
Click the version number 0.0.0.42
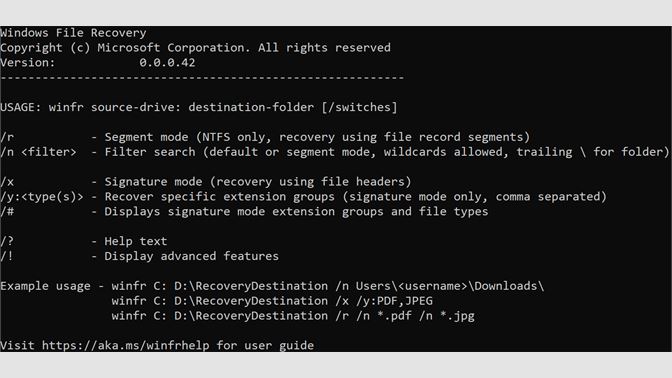coord(167,63)
